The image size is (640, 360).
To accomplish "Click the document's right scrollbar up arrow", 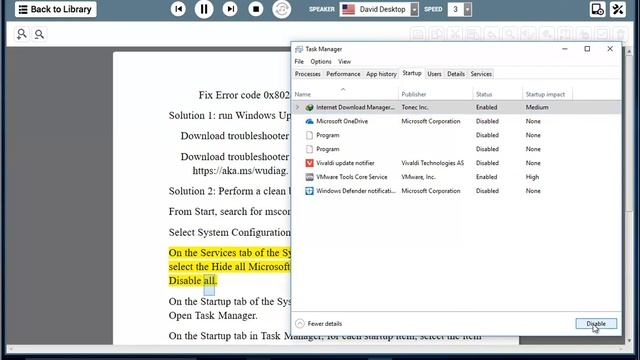I will (629, 51).
